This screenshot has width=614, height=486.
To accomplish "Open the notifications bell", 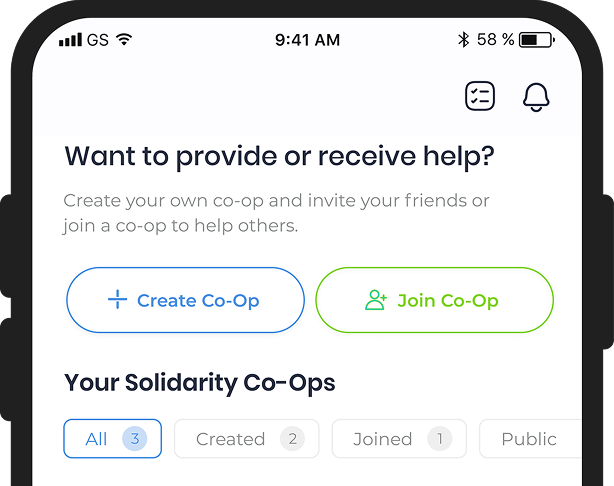I will [536, 97].
